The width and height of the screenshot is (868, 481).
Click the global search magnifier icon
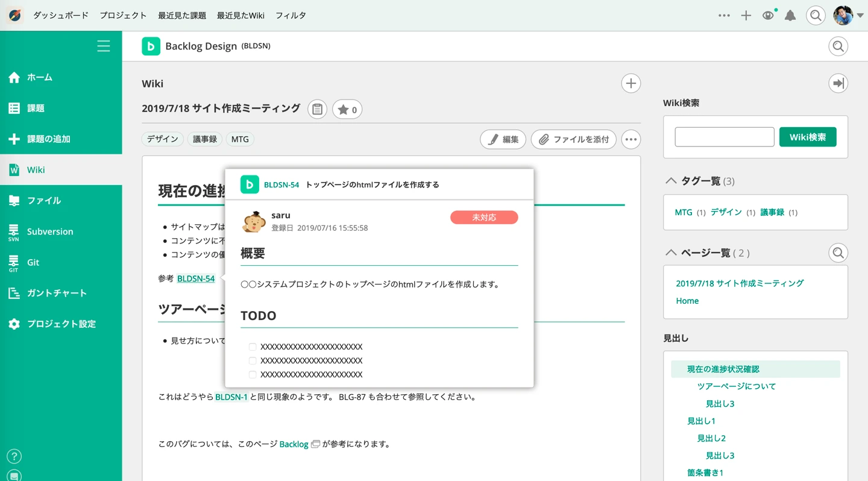816,16
